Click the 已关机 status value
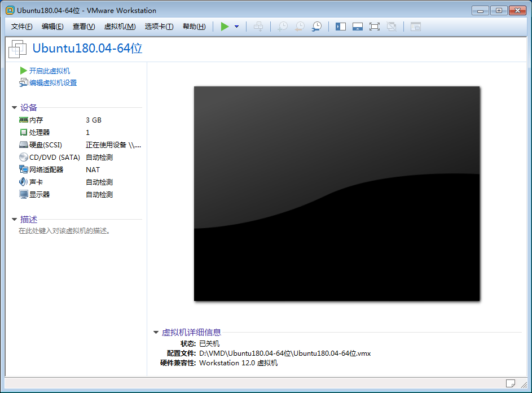The image size is (532, 393). click(209, 344)
